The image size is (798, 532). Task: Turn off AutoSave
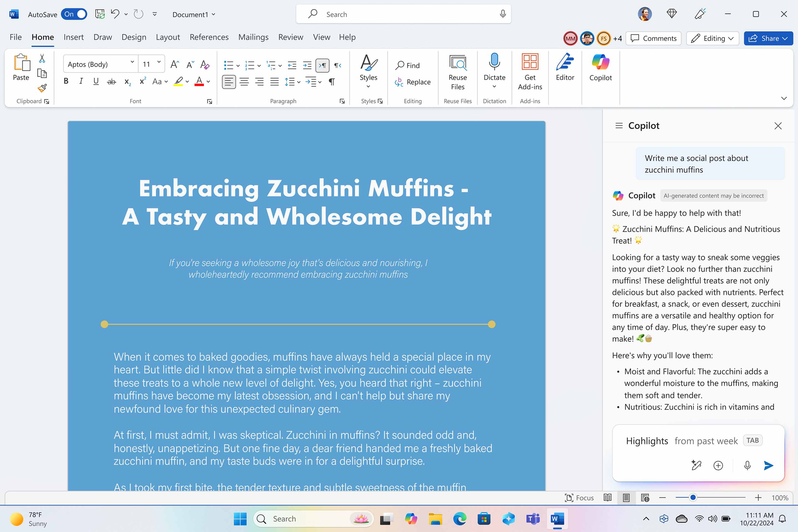74,14
